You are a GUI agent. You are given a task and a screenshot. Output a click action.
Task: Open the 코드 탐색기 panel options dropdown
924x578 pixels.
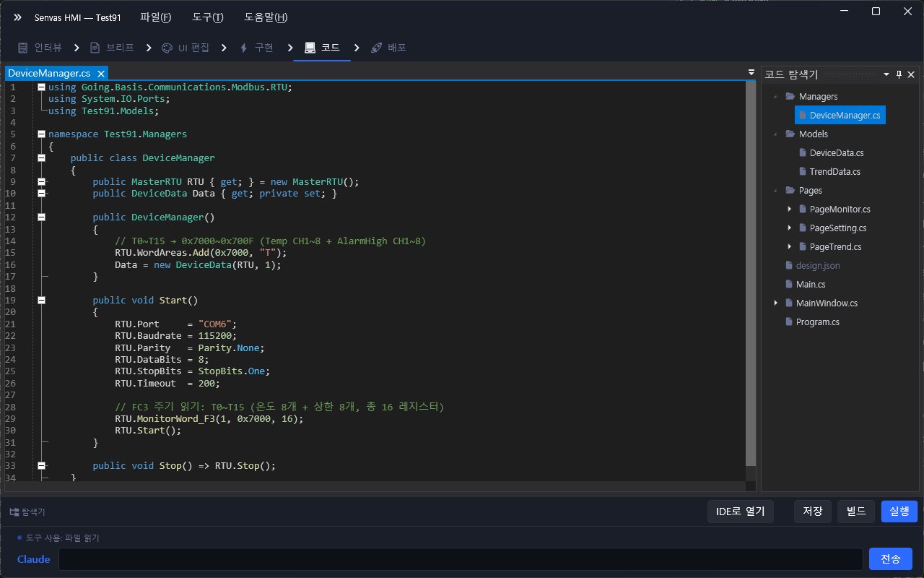point(886,74)
